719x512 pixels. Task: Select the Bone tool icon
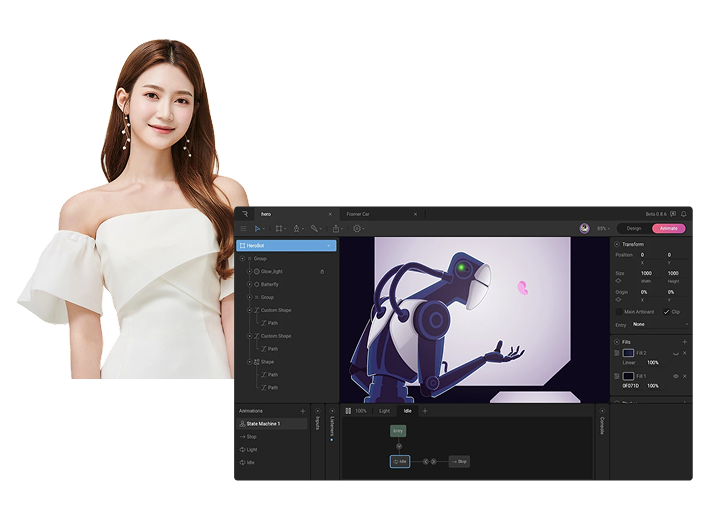pyautogui.click(x=315, y=228)
